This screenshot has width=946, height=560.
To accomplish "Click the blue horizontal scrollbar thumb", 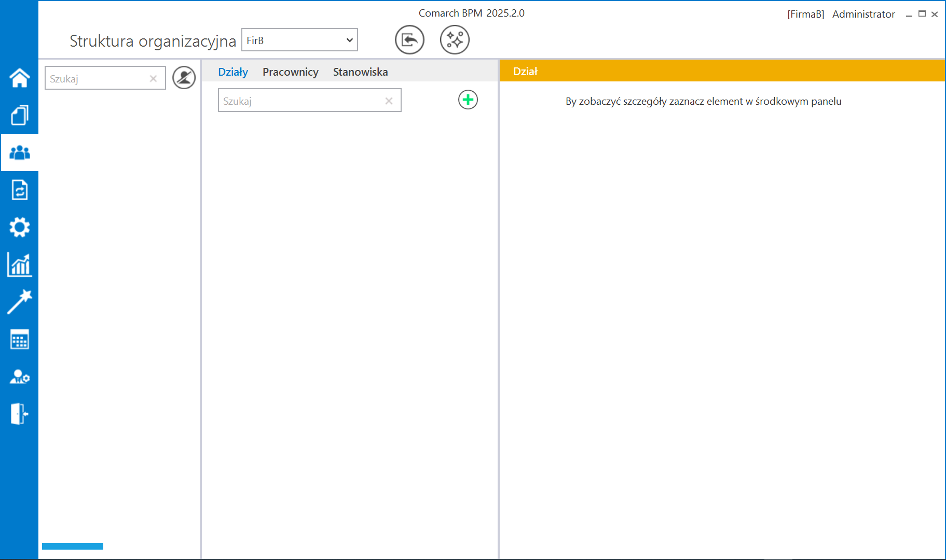I will click(73, 546).
